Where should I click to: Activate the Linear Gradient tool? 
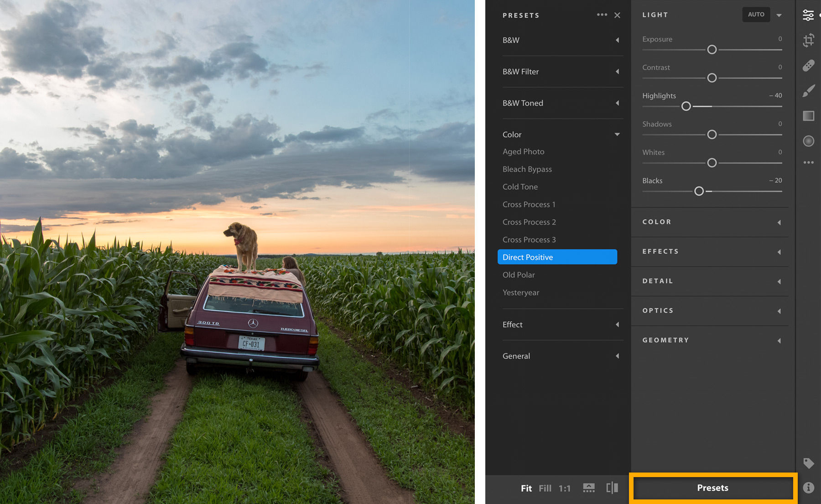(808, 116)
